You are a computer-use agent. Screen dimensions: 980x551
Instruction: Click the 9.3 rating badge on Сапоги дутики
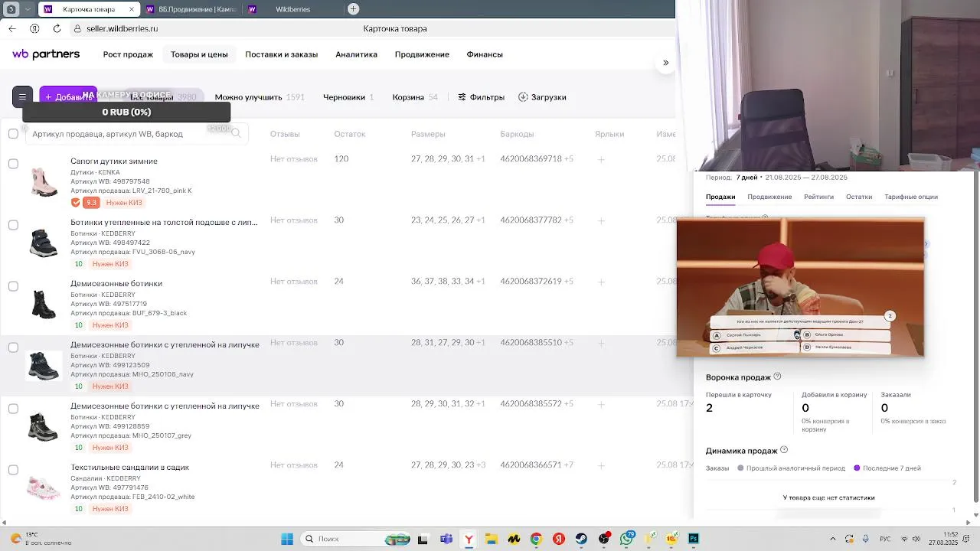point(91,203)
